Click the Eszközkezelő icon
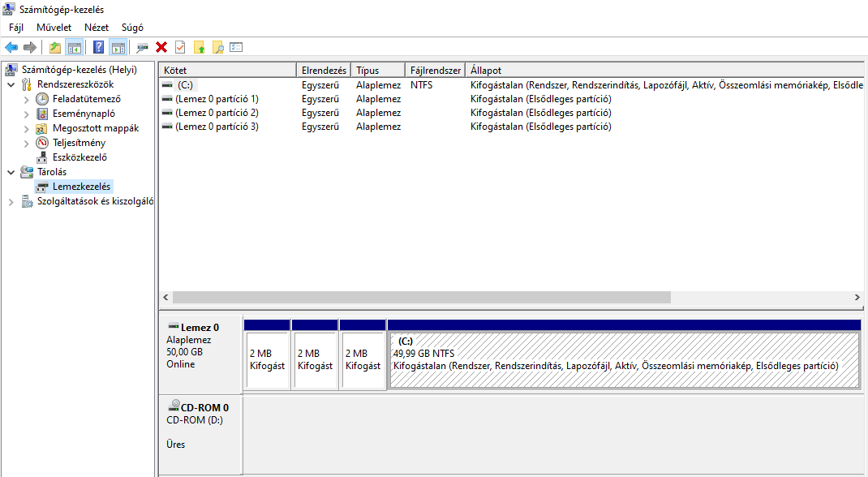The height and width of the screenshot is (477, 868). 42,157
